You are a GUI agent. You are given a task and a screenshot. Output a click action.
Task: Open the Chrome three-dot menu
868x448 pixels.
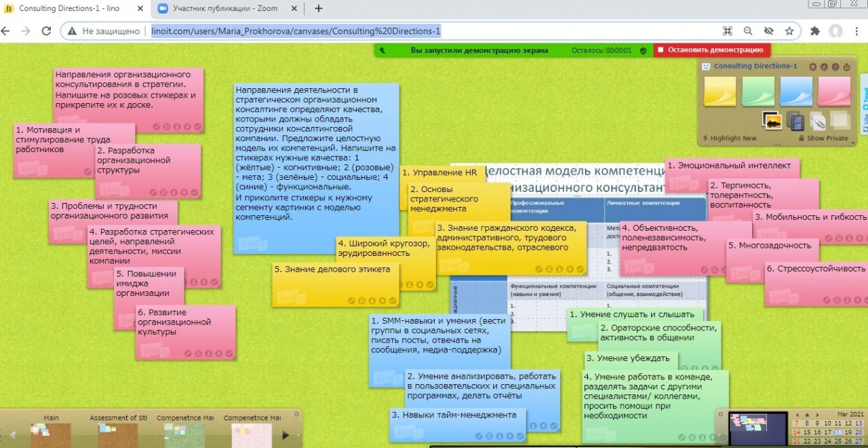(856, 31)
